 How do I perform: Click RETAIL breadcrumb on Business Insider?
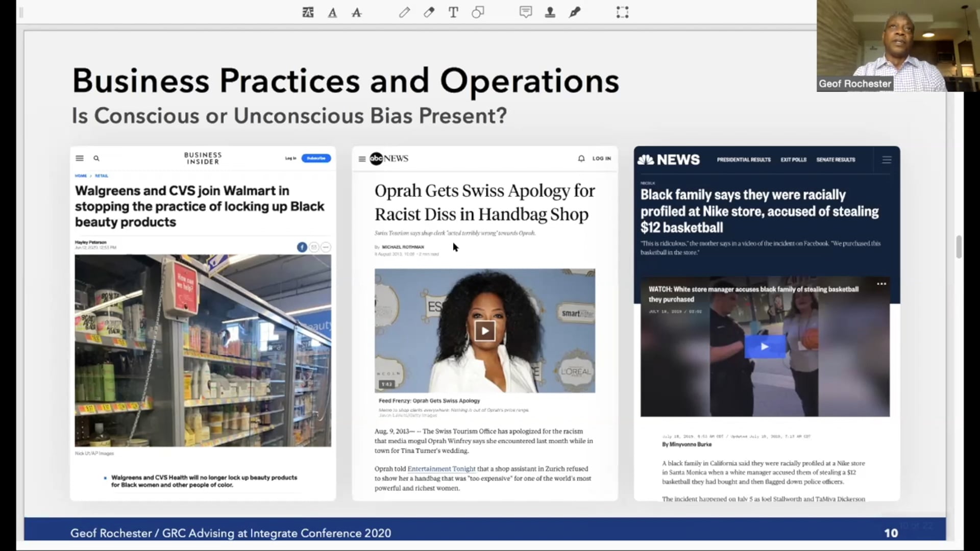[102, 176]
